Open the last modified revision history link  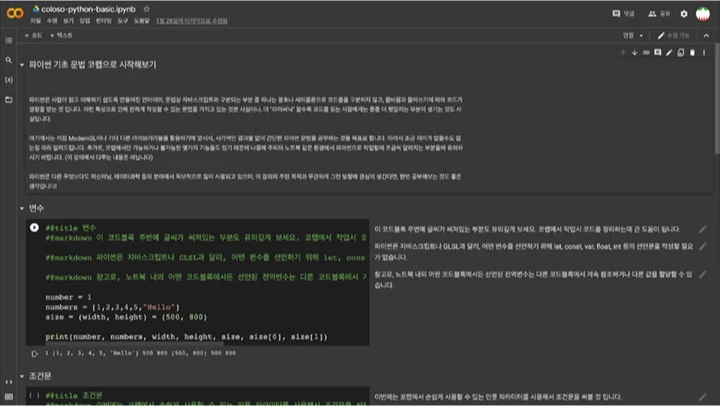(x=191, y=21)
